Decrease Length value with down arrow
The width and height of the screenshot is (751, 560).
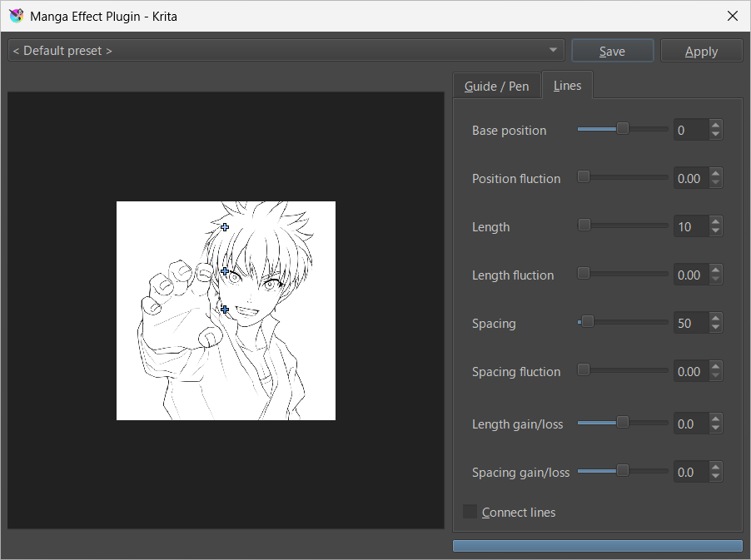point(715,231)
